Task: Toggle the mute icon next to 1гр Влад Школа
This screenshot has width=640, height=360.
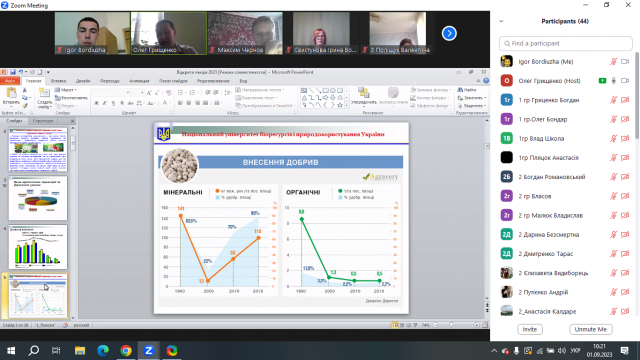Action: click(613, 138)
